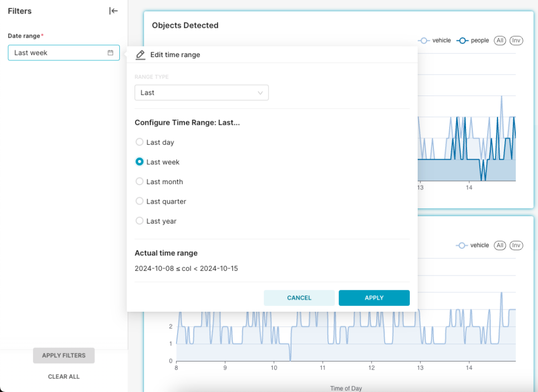Select the Last week radio option

point(139,162)
